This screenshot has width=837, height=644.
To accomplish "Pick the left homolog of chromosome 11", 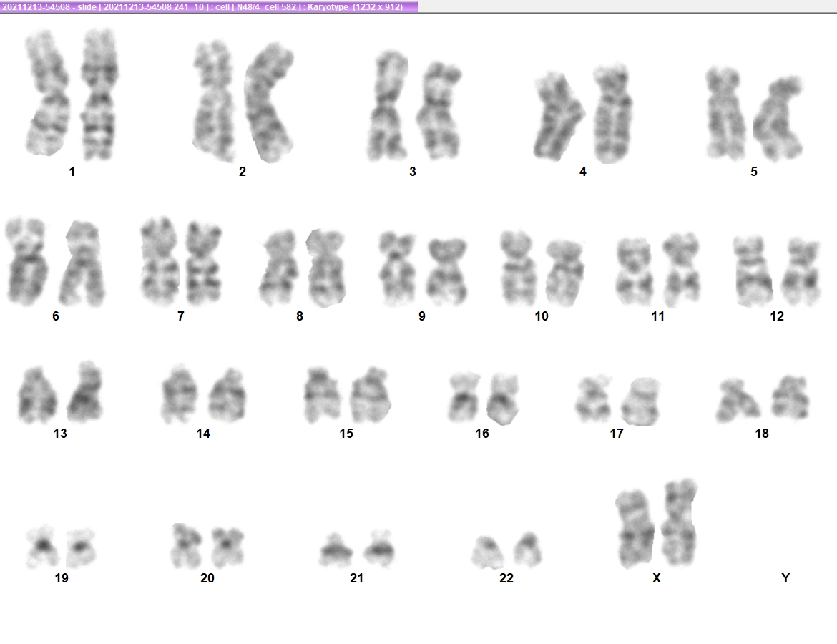I will 635,271.
